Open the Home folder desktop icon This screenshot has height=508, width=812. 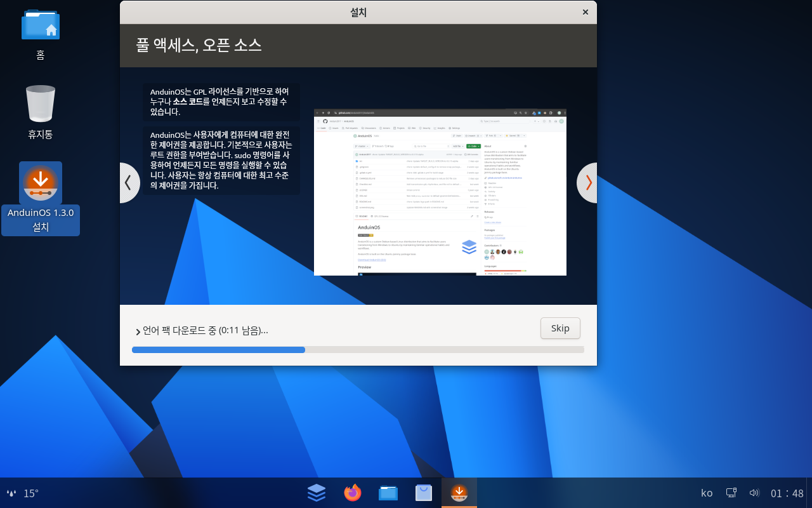[41, 25]
